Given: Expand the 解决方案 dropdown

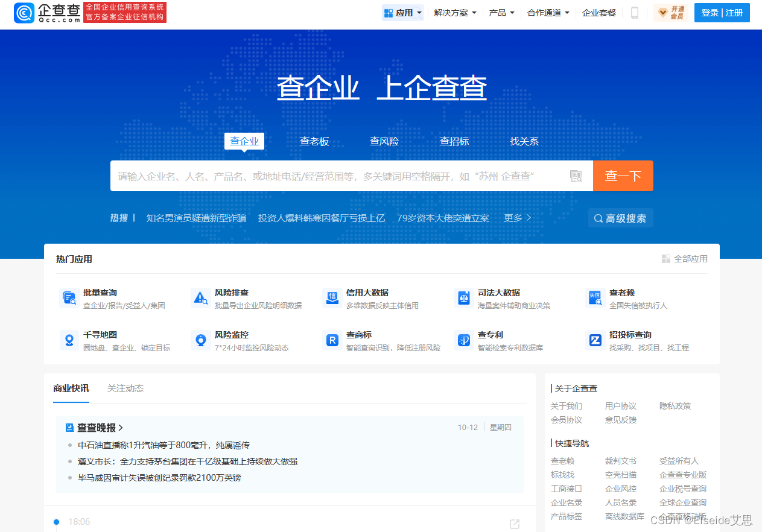Looking at the screenshot, I should click(455, 13).
